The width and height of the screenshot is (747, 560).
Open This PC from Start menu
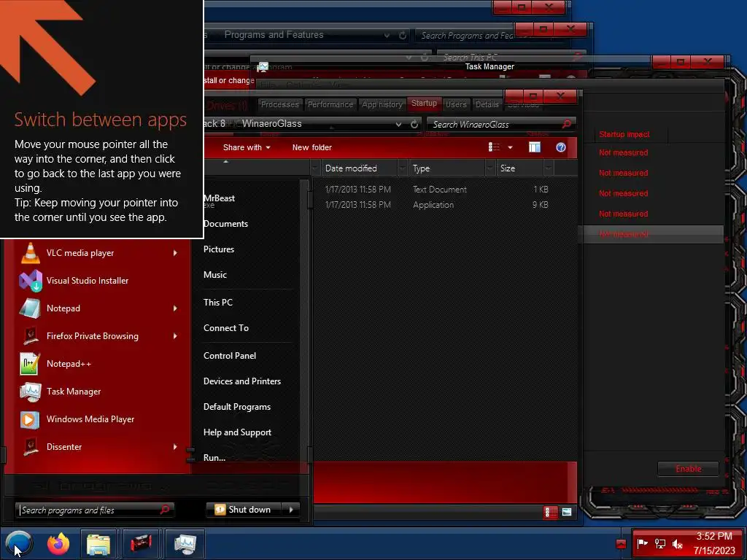(217, 303)
